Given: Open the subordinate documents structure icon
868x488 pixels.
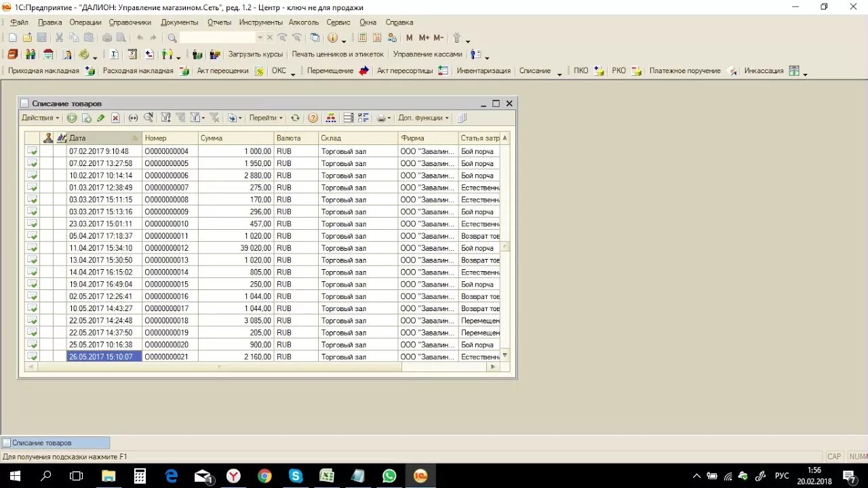Looking at the screenshot, I should [x=330, y=118].
